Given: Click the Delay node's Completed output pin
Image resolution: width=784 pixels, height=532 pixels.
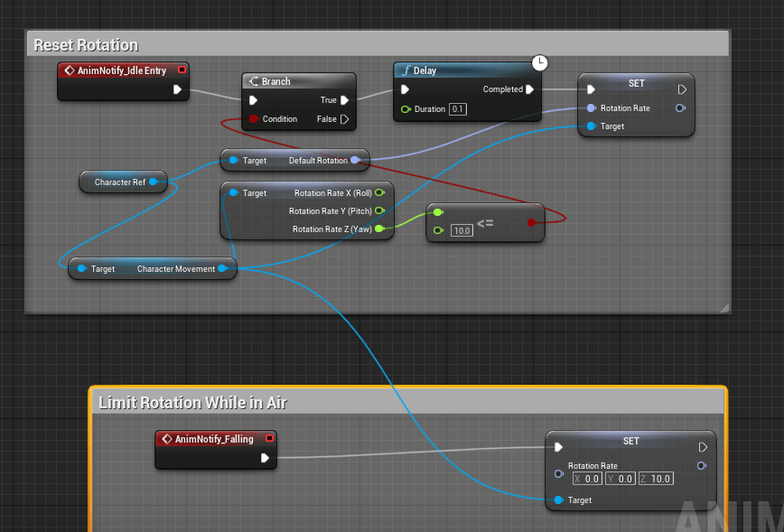Looking at the screenshot, I should pyautogui.click(x=529, y=89).
